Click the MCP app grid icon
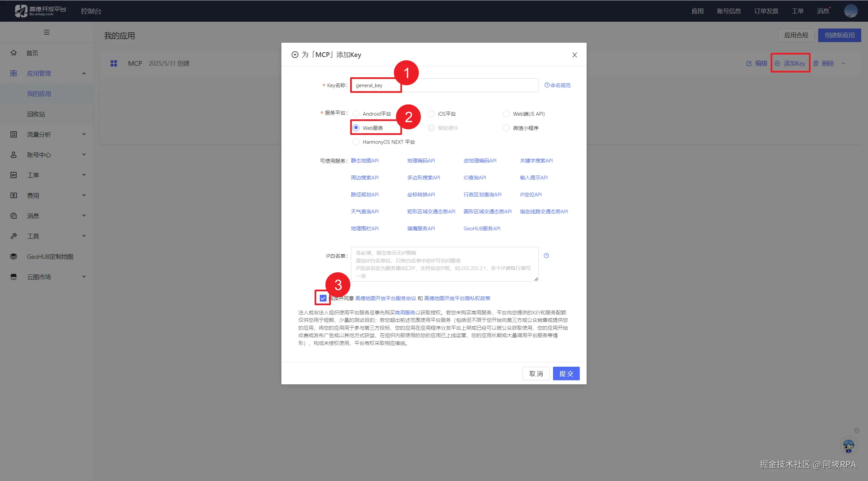 (114, 63)
